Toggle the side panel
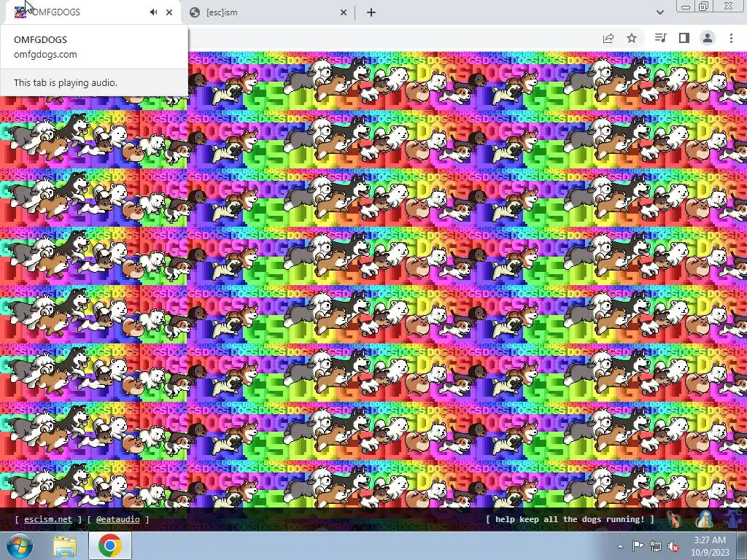The height and width of the screenshot is (560, 747). tap(684, 38)
